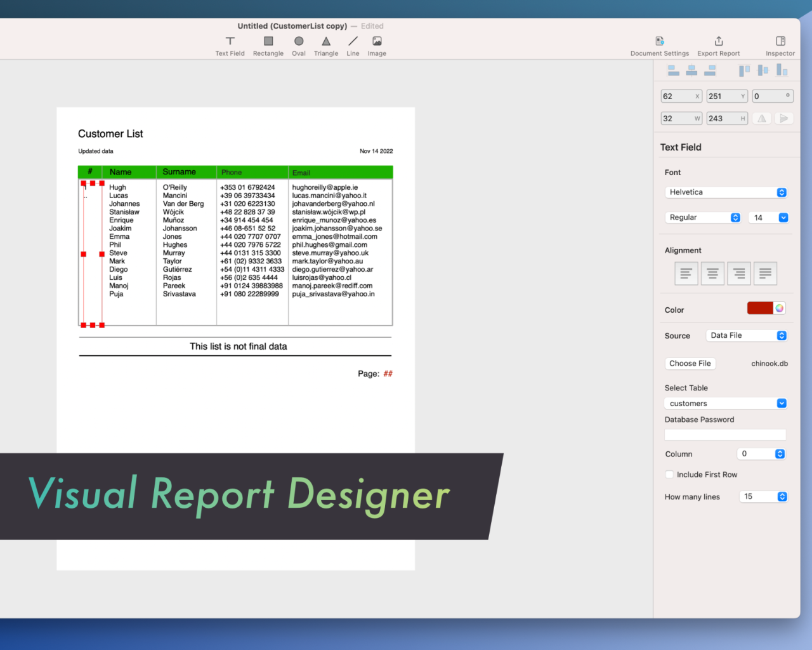Select the 'Nov 14 2022' date text
This screenshot has width=812, height=650.
pos(376,151)
